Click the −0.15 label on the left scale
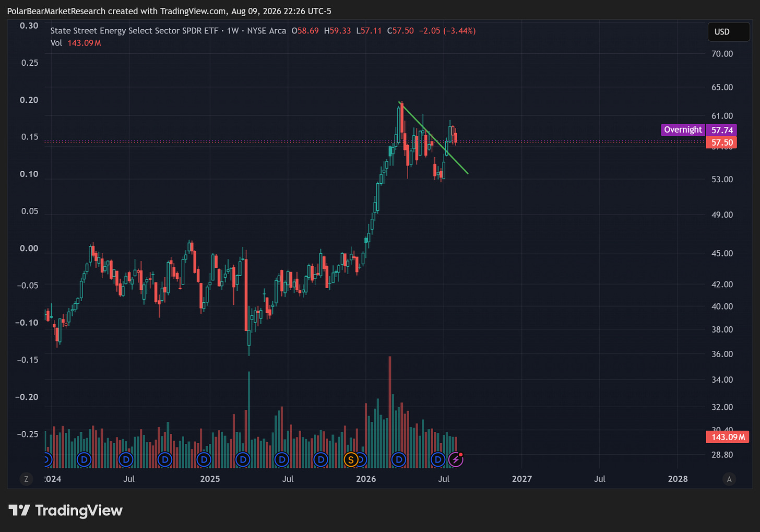Viewport: 760px width, 532px height. pyautogui.click(x=27, y=360)
